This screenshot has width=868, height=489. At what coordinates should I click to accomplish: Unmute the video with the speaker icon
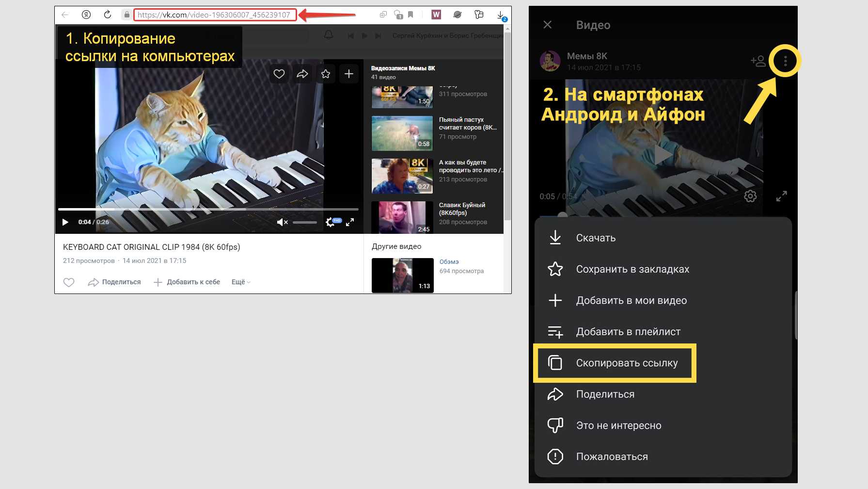pos(282,222)
